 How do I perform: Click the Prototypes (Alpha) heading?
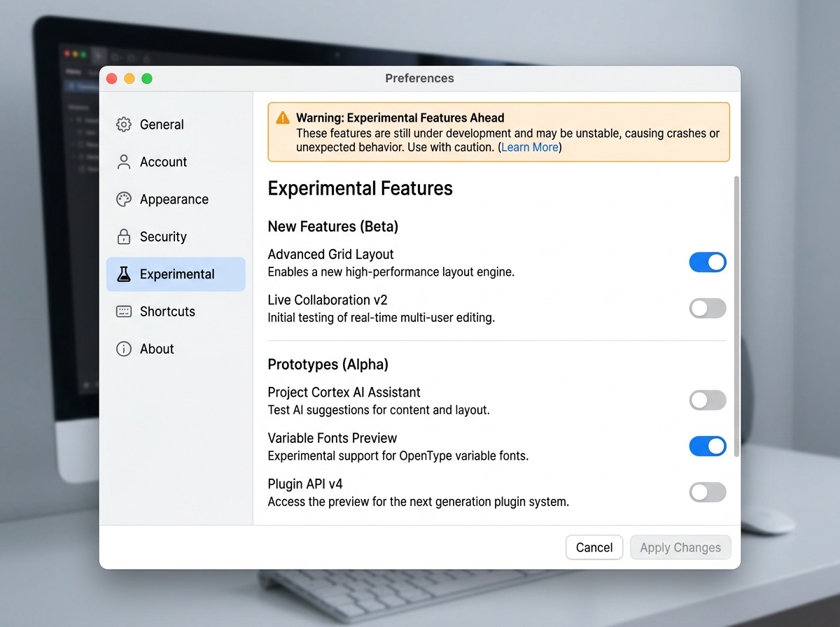click(328, 365)
